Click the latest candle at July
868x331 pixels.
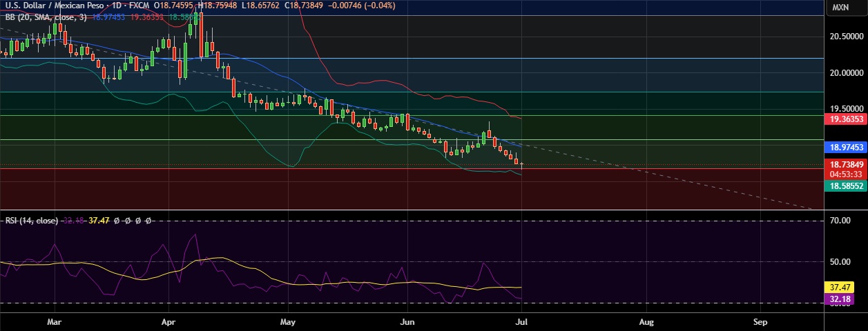pyautogui.click(x=521, y=165)
